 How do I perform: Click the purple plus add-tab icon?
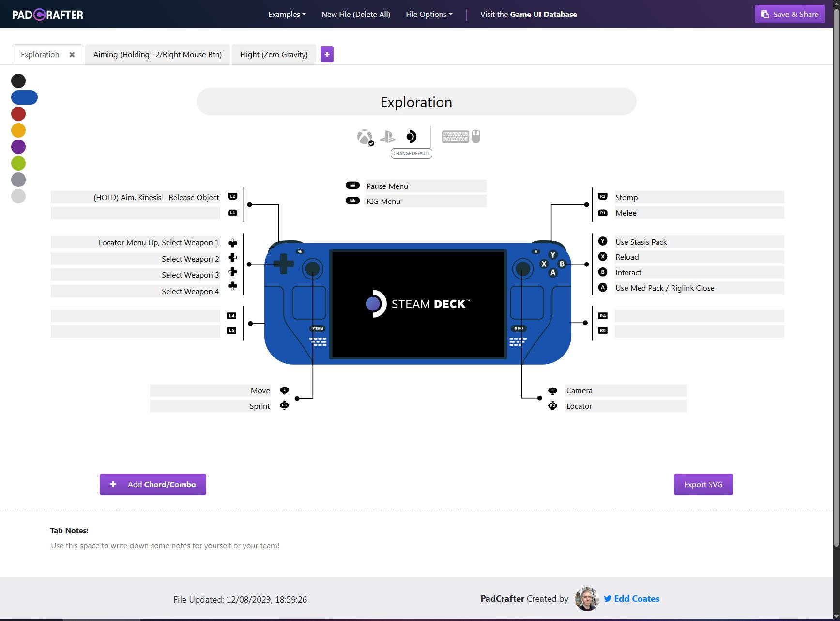(327, 55)
